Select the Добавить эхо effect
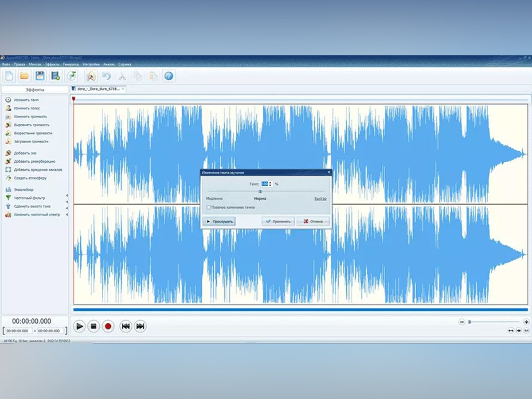Image resolution: width=532 pixels, height=399 pixels. (x=21, y=153)
